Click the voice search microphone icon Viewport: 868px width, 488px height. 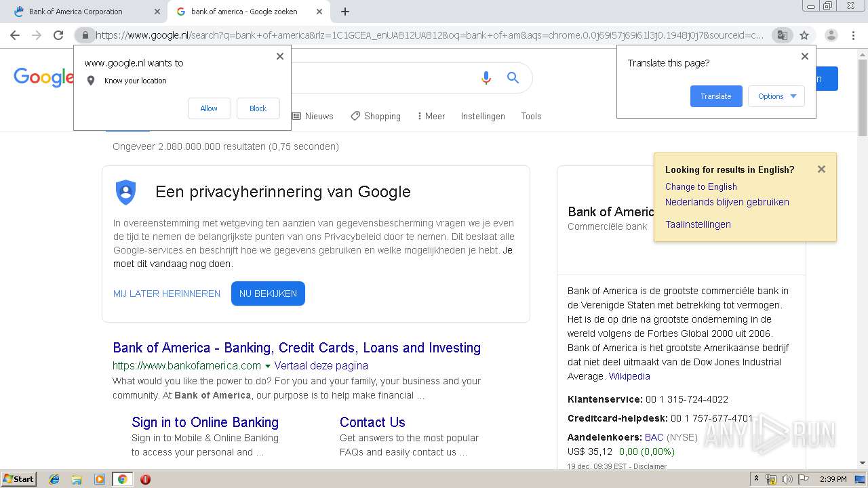[486, 78]
